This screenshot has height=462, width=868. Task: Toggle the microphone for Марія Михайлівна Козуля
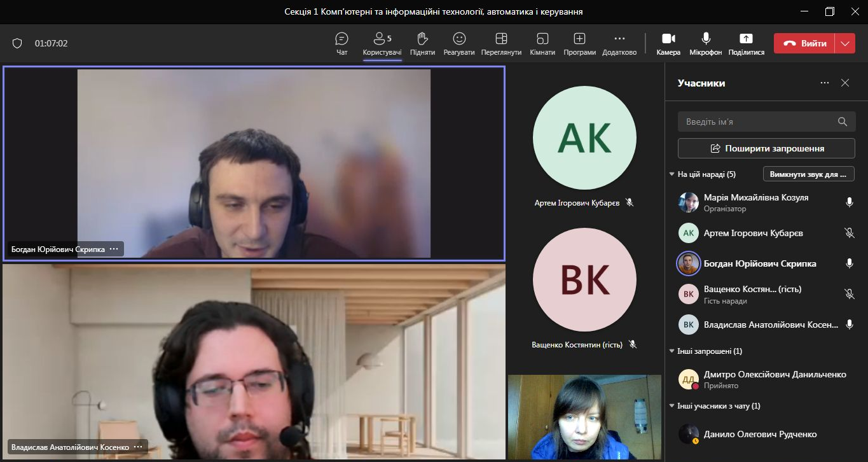coord(849,202)
